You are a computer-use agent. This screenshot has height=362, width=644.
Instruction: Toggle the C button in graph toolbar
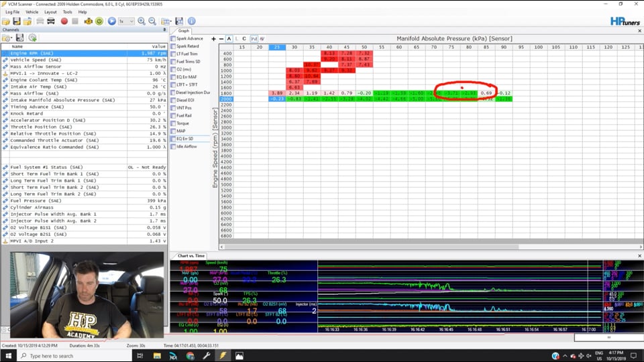point(244,39)
